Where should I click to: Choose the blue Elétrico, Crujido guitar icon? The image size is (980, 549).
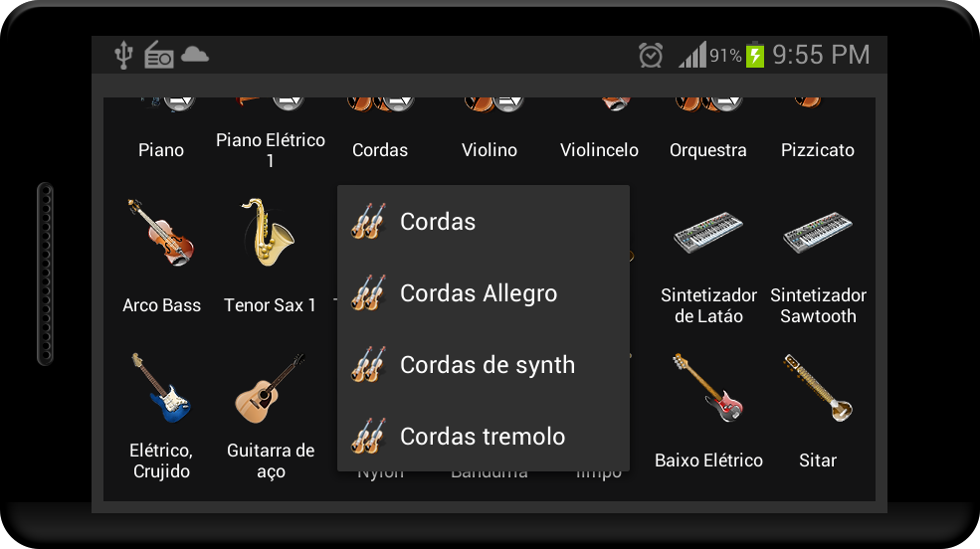161,387
